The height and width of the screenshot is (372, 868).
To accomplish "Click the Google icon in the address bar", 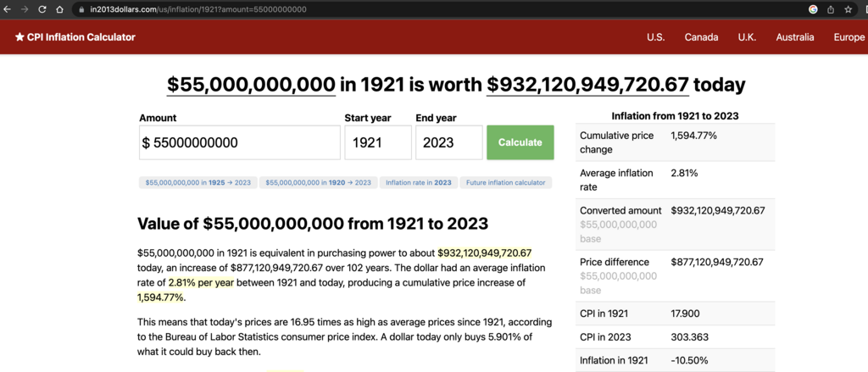I will click(x=813, y=9).
